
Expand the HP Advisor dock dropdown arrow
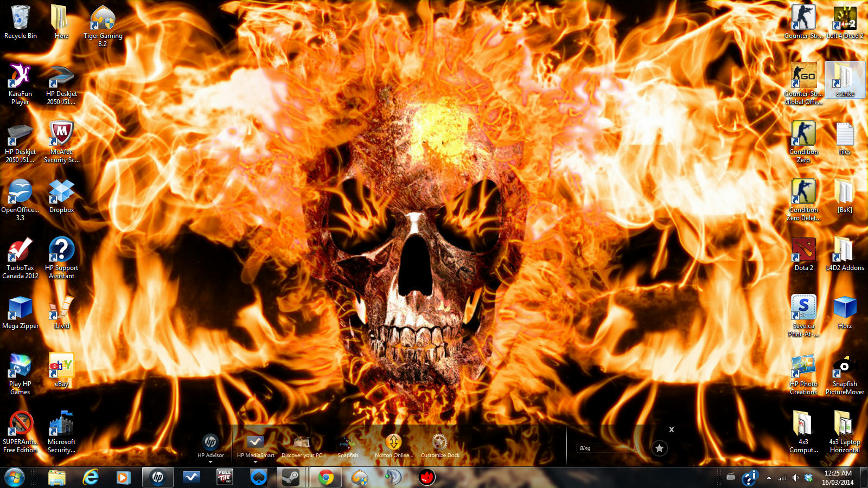(x=210, y=462)
